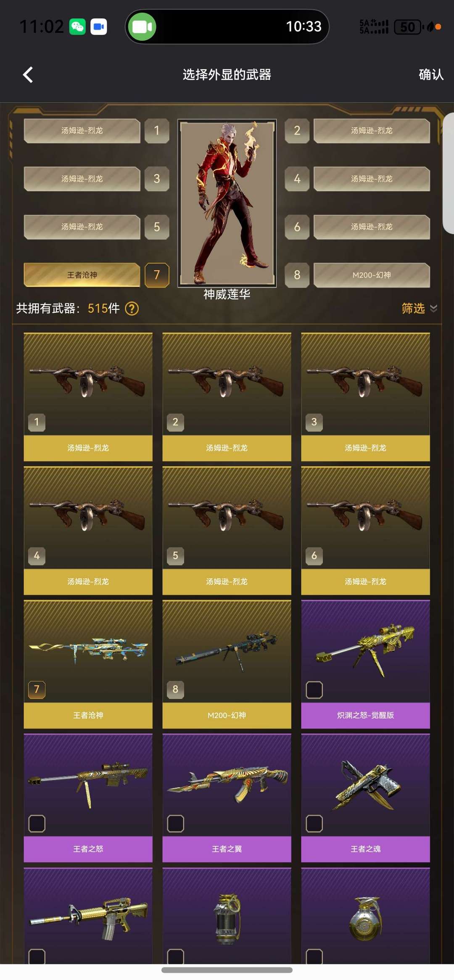This screenshot has width=454, height=980.
Task: Select the M200-幻神 slot 8 label
Action: click(372, 275)
